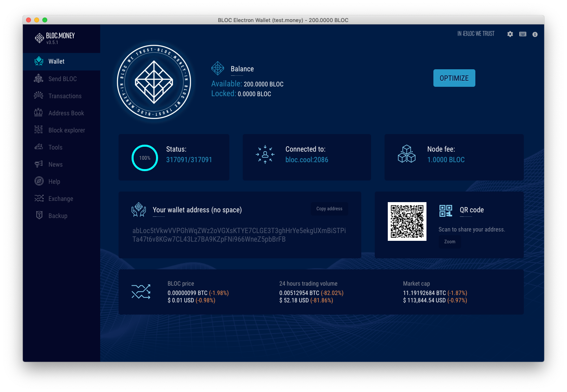
Task: Click the IN BLOC WE TRUST text
Action: pyautogui.click(x=476, y=34)
